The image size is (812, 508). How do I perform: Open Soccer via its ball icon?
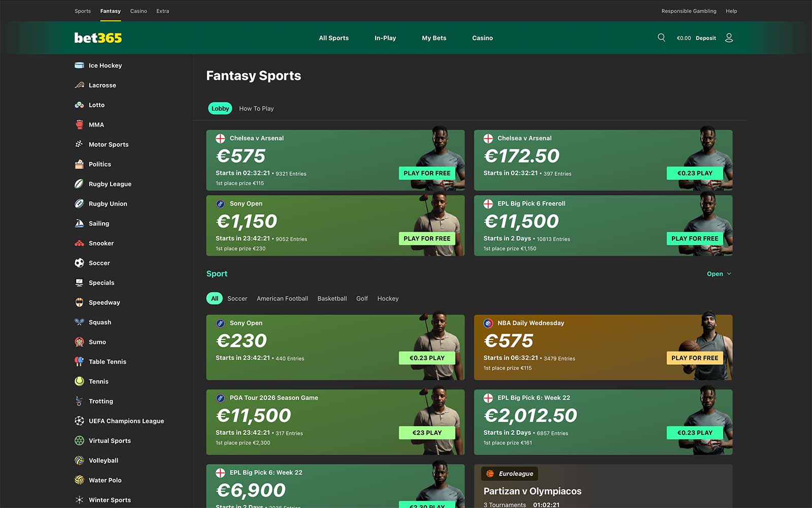pyautogui.click(x=79, y=263)
